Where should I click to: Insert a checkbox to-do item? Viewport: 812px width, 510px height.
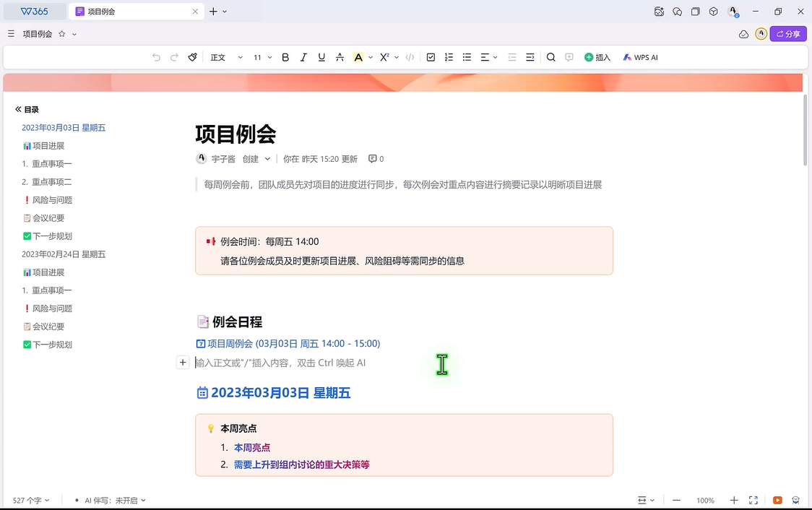pos(431,57)
